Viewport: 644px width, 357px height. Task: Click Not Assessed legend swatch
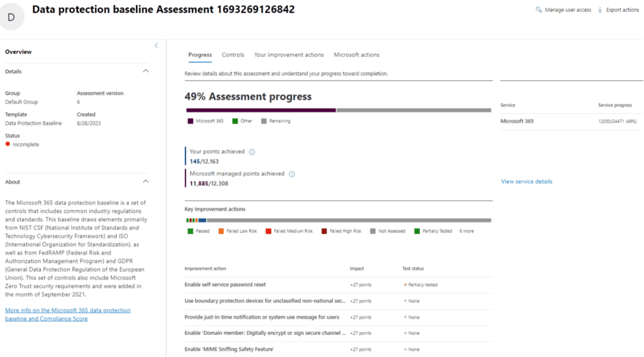[x=372, y=231]
